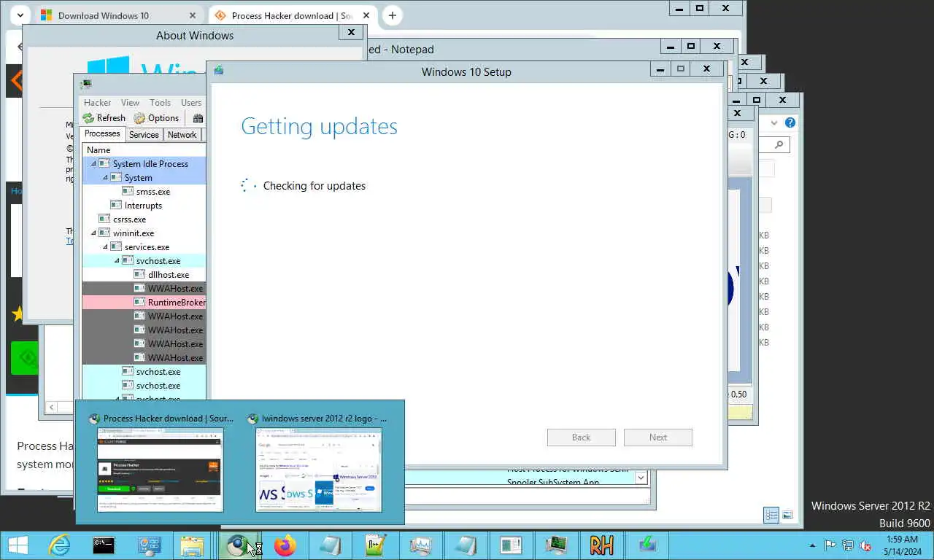Launch Internet Explorer from the taskbar

click(59, 545)
